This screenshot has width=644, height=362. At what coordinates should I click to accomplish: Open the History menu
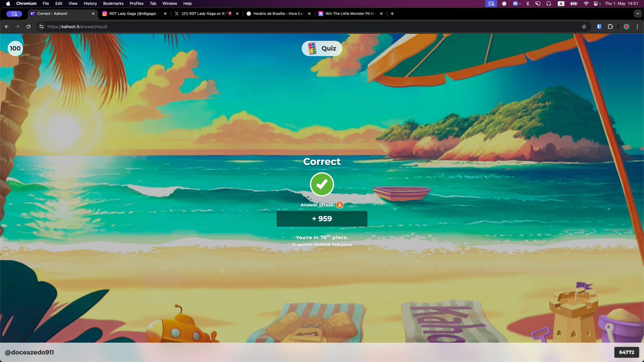click(90, 3)
